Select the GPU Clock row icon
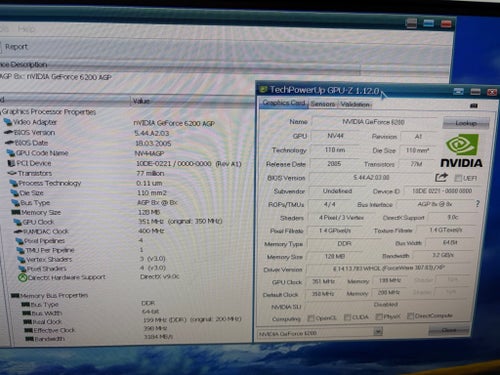Image resolution: width=500 pixels, height=375 pixels. pyautogui.click(x=17, y=222)
